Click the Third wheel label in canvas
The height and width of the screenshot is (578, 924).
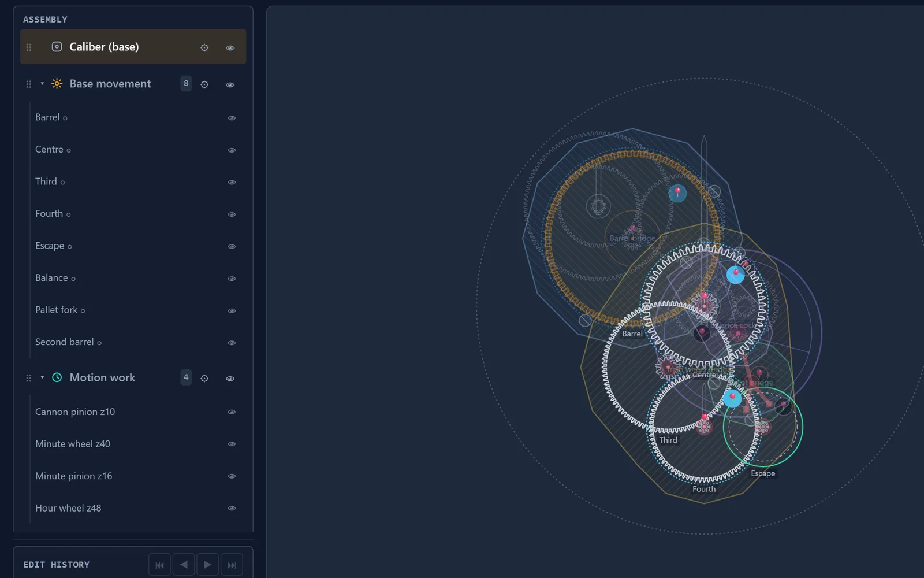coord(668,440)
